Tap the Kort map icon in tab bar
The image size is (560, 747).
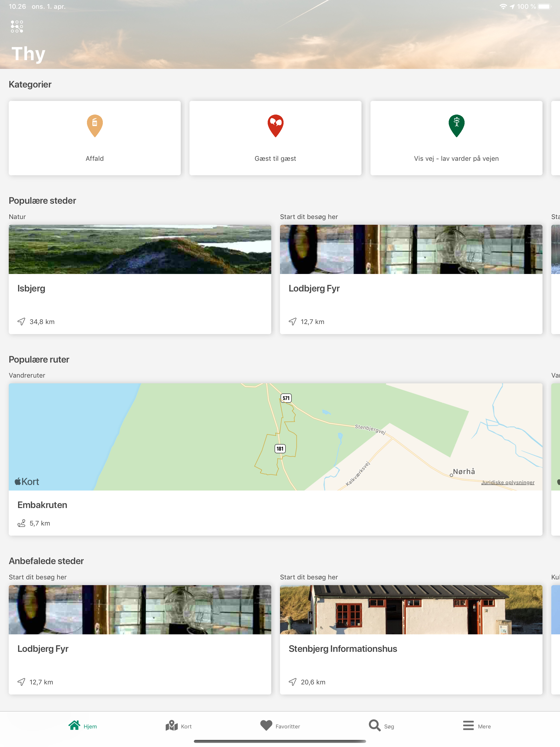pyautogui.click(x=171, y=725)
